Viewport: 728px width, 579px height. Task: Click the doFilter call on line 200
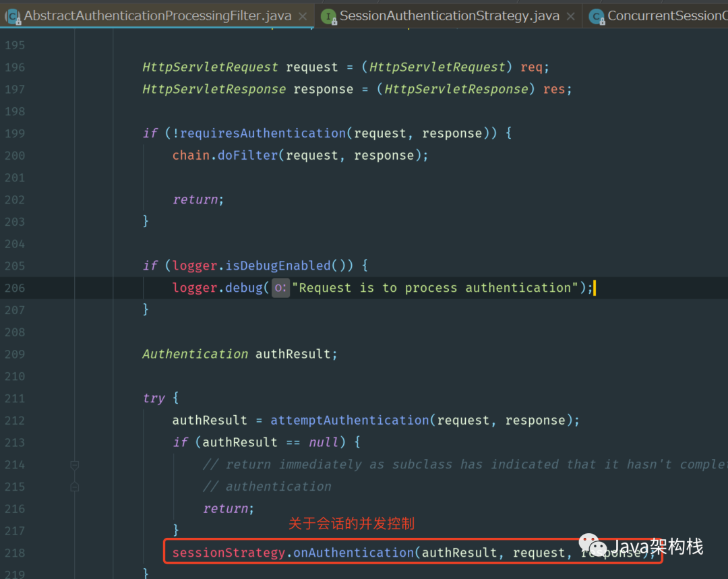click(x=247, y=155)
